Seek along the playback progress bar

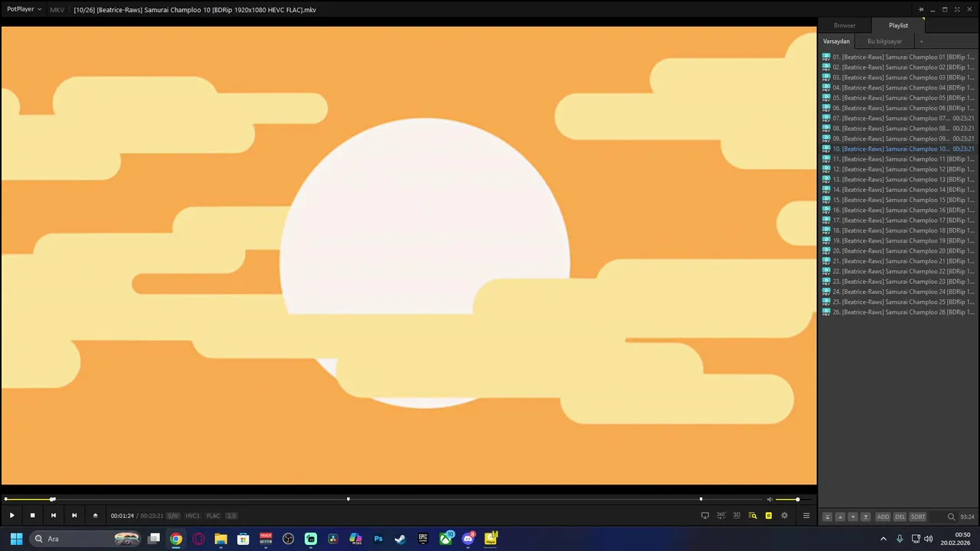[383, 500]
